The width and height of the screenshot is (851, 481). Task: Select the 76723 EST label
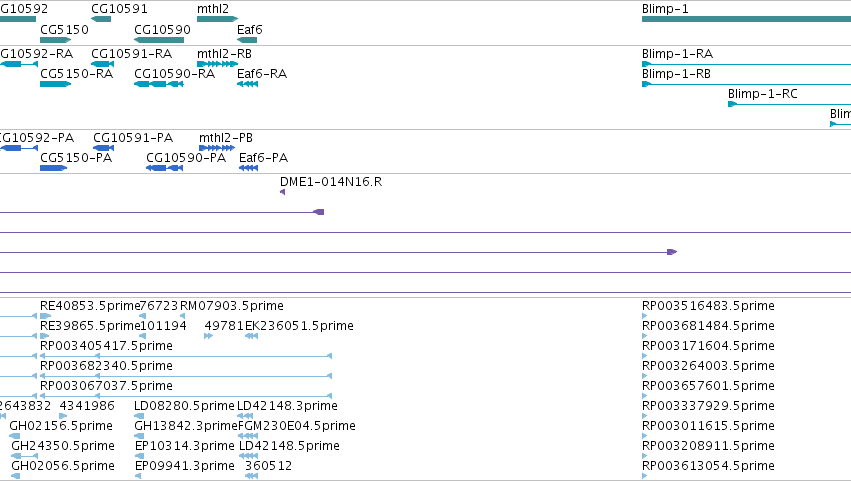(x=159, y=306)
